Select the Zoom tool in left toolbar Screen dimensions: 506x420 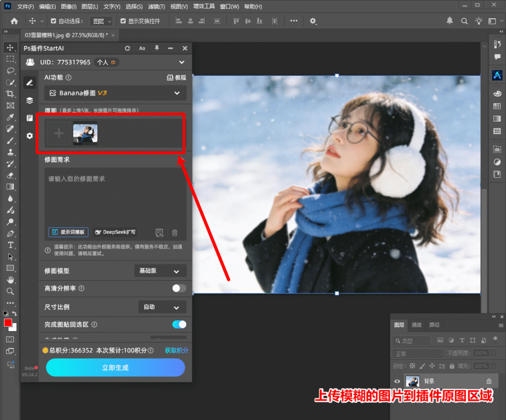tap(10, 292)
